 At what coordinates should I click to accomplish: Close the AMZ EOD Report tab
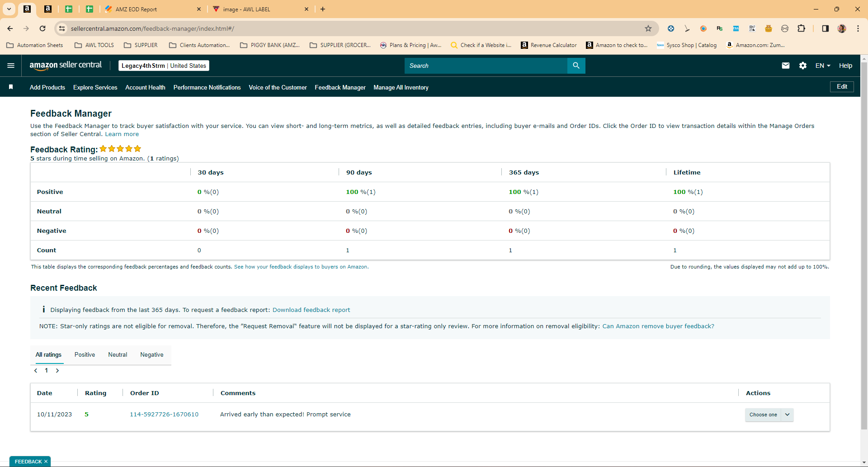199,9
